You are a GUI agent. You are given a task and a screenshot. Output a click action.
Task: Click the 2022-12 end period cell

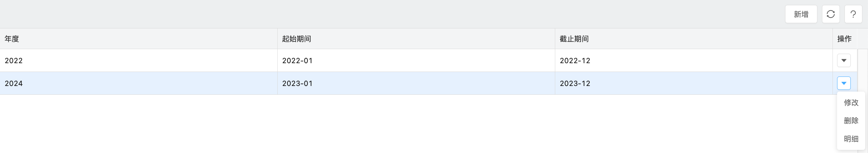pos(694,60)
